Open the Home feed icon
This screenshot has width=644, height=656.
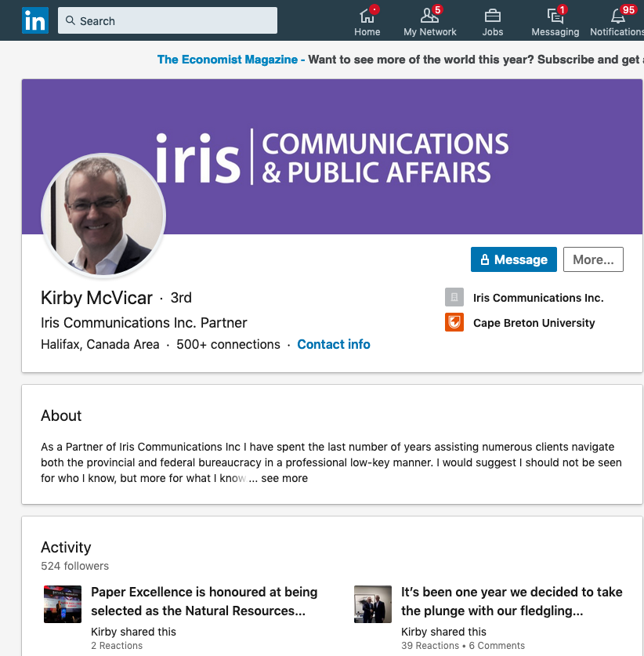pos(367,16)
